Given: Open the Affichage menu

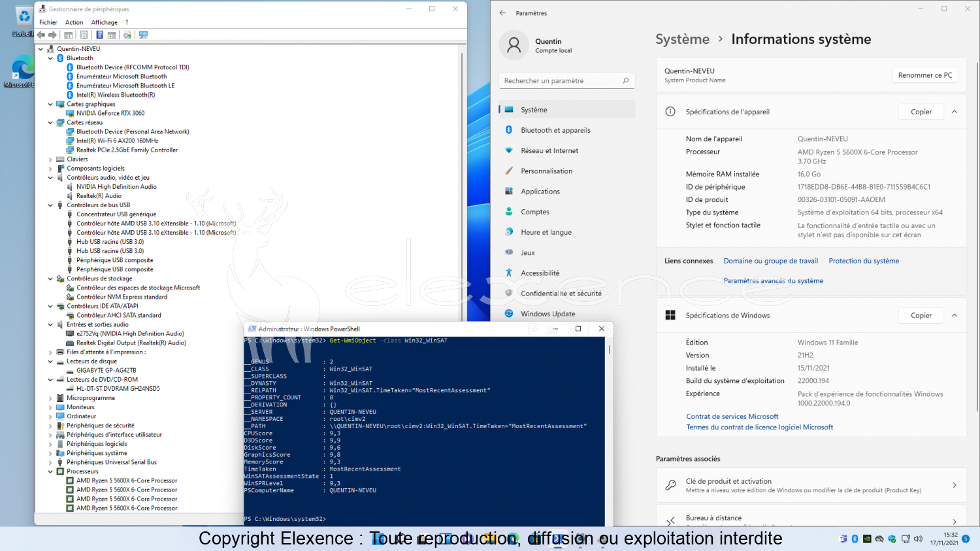Looking at the screenshot, I should [105, 22].
